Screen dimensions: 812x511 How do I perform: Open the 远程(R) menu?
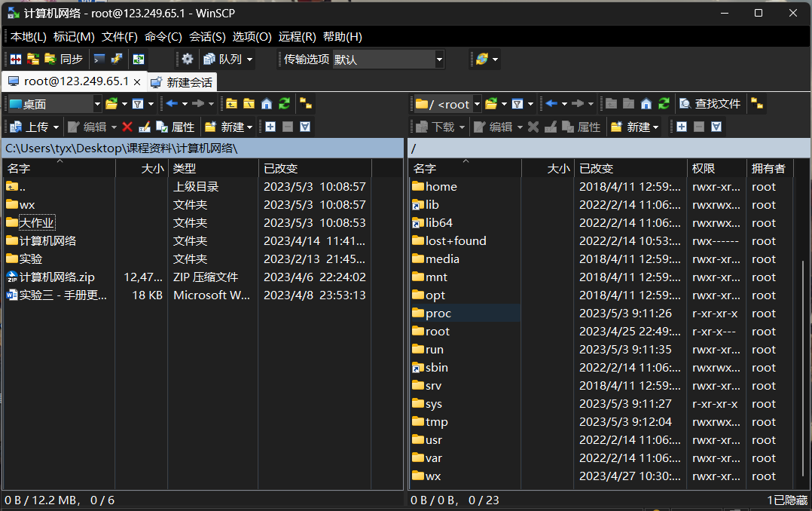click(298, 37)
